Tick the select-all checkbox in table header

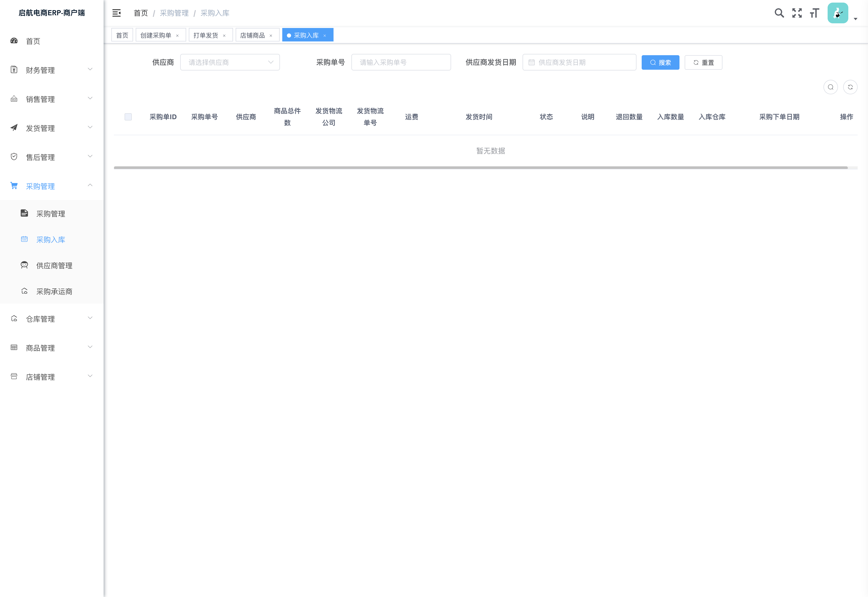tap(128, 117)
